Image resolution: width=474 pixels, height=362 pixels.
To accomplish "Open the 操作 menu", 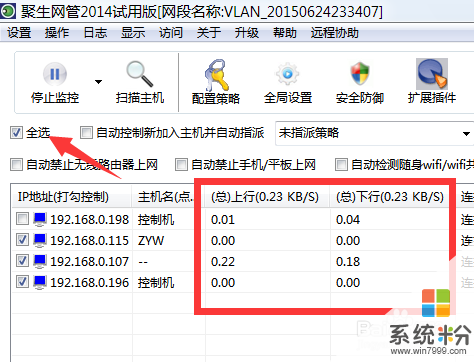I will (x=57, y=33).
